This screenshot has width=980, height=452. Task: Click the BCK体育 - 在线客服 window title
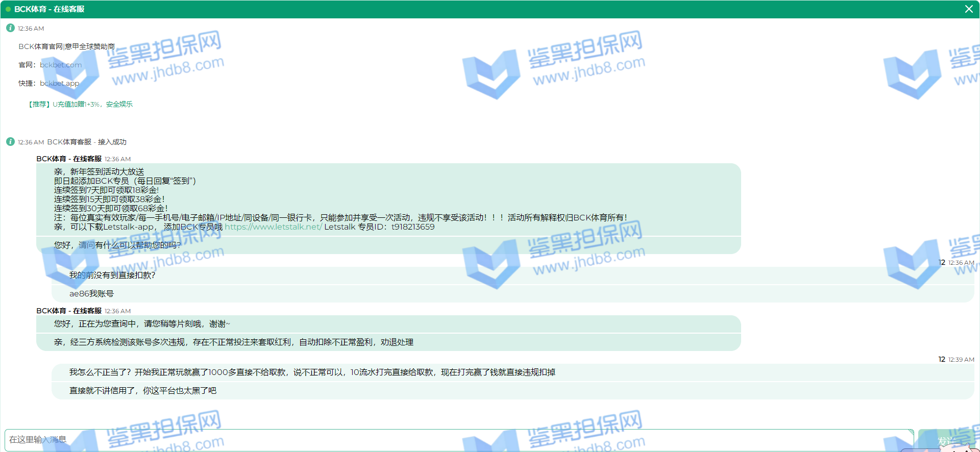click(x=49, y=9)
